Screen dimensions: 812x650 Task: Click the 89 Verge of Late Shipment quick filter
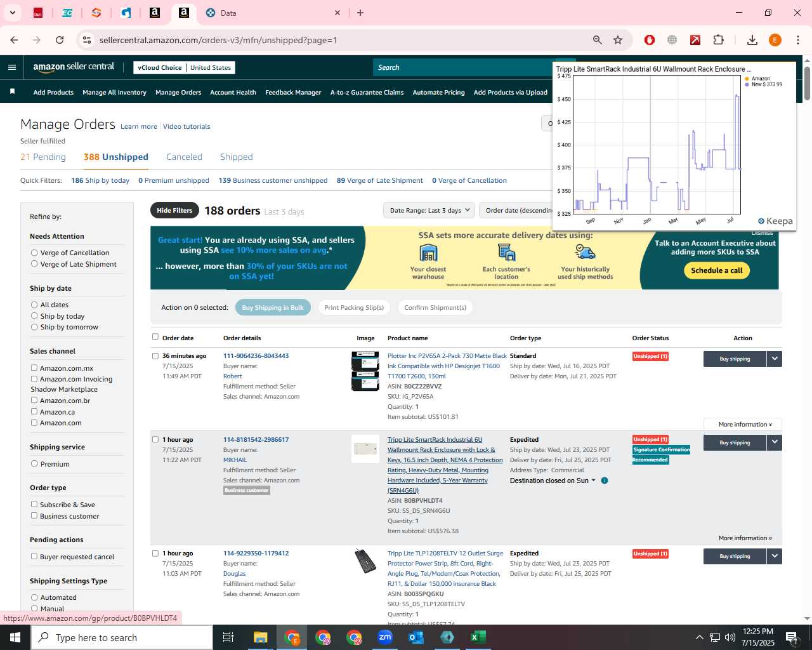pyautogui.click(x=379, y=180)
